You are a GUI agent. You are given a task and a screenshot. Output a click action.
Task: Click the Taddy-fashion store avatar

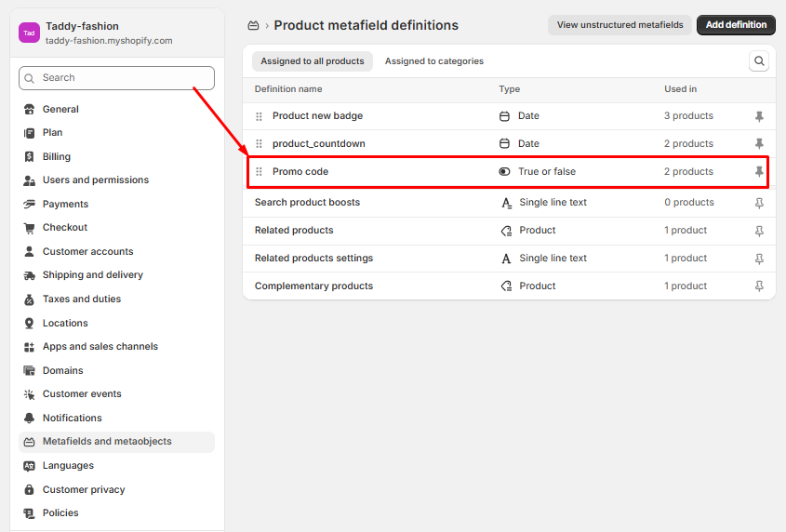30,33
